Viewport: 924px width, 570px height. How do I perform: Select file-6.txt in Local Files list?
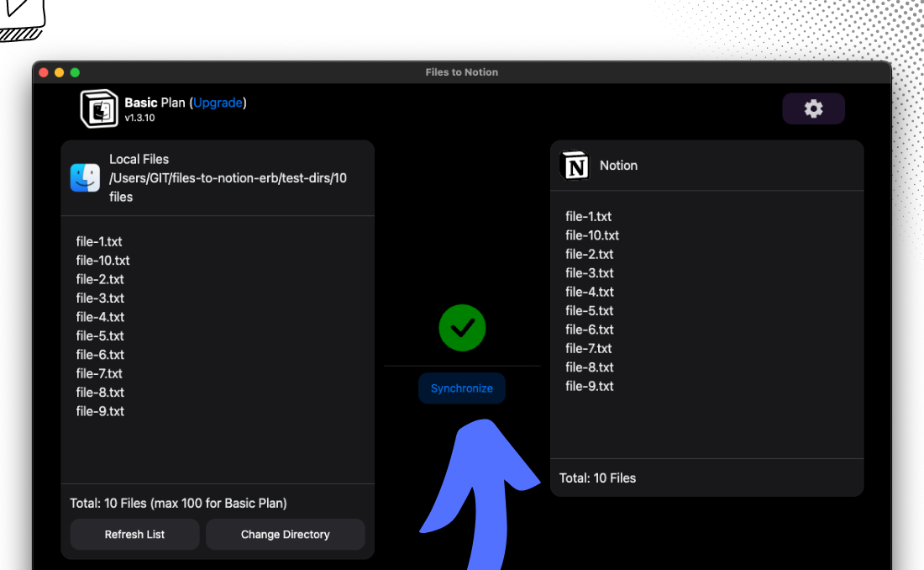pos(100,355)
